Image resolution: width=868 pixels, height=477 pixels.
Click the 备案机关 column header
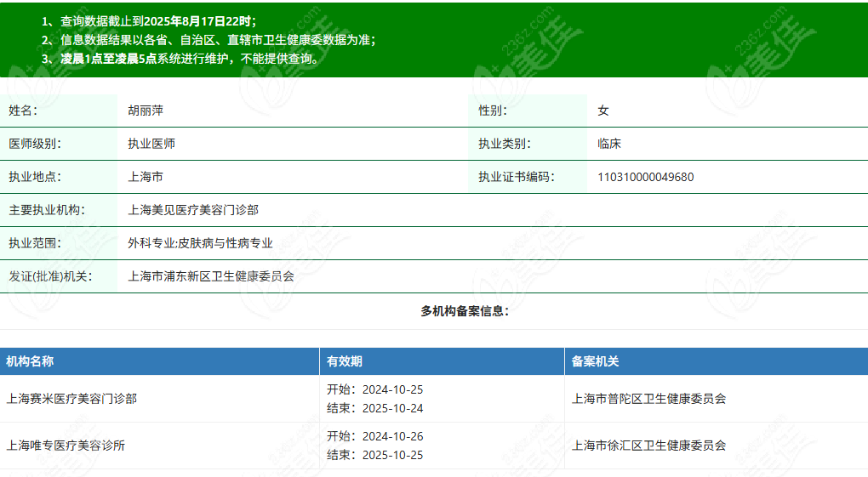(x=595, y=361)
